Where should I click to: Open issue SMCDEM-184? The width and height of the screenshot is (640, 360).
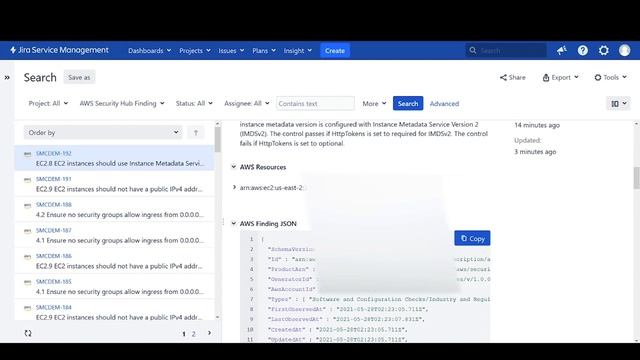click(x=53, y=307)
